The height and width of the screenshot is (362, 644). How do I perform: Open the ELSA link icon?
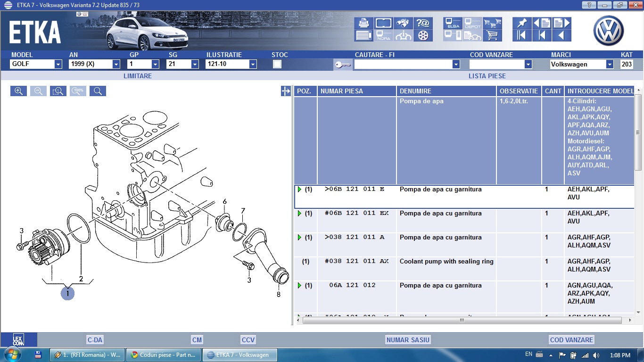click(x=453, y=23)
